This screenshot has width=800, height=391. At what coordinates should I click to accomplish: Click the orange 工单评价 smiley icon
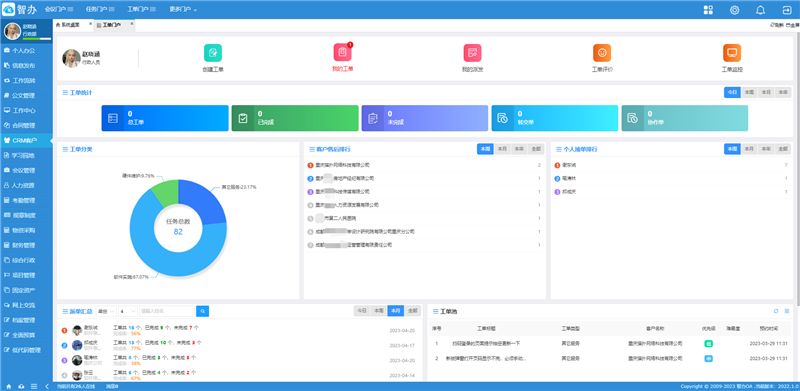[x=602, y=53]
